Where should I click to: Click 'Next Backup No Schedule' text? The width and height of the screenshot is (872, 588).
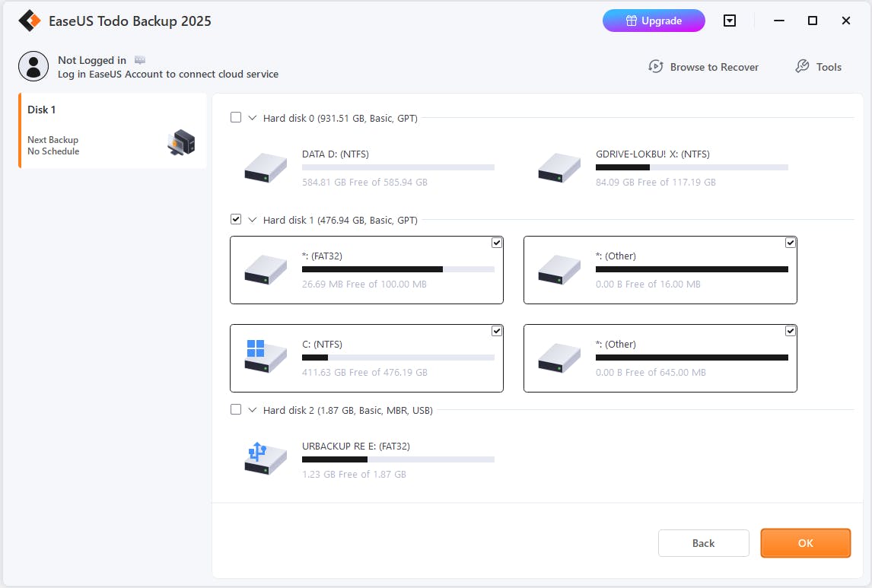pyautogui.click(x=53, y=145)
